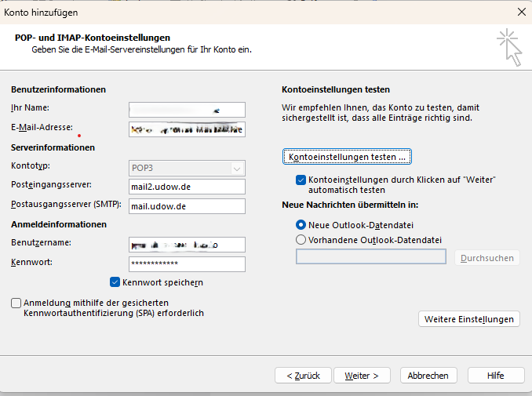532x396 pixels.
Task: Close the Konto hinzufügen dialog
Action: click(522, 13)
